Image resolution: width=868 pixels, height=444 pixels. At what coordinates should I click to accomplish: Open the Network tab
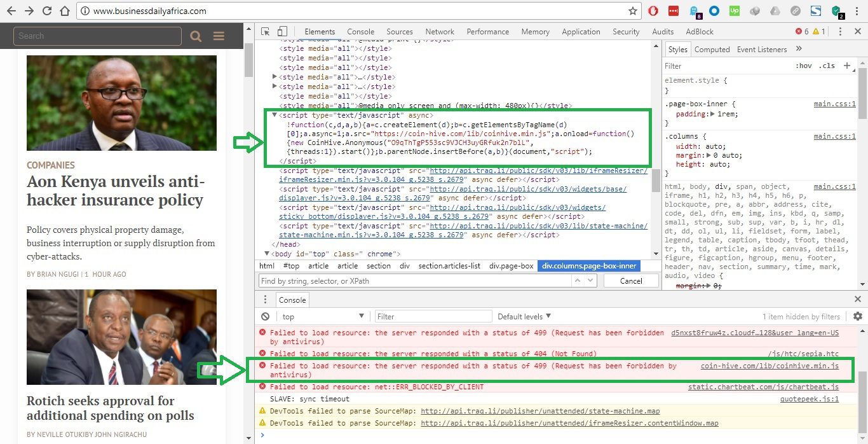(440, 31)
